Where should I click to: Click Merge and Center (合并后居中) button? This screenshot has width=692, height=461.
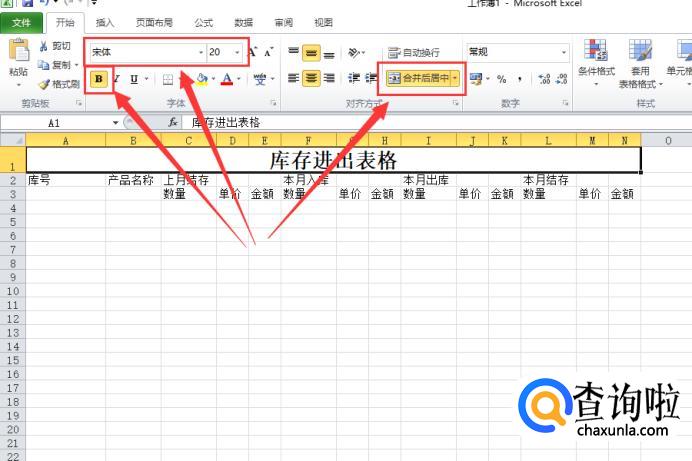pos(418,79)
